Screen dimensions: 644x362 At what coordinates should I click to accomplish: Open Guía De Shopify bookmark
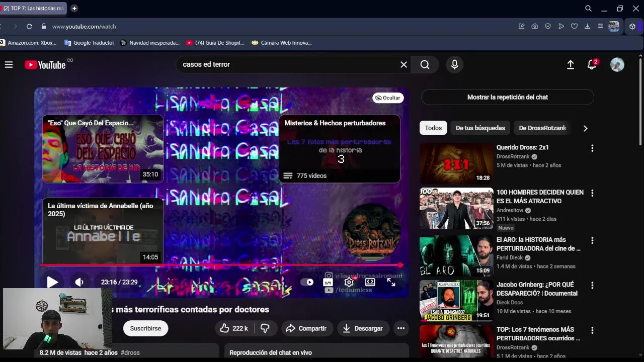coord(215,43)
